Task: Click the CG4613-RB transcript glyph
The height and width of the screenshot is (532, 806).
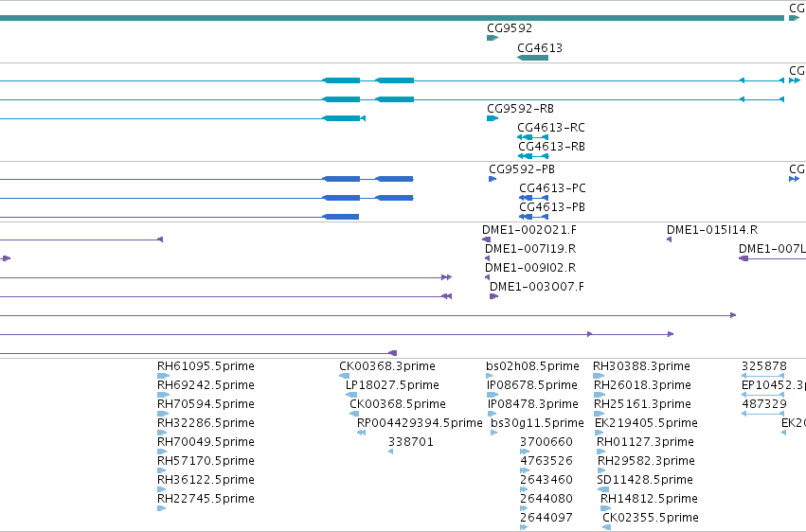Action: point(533,156)
